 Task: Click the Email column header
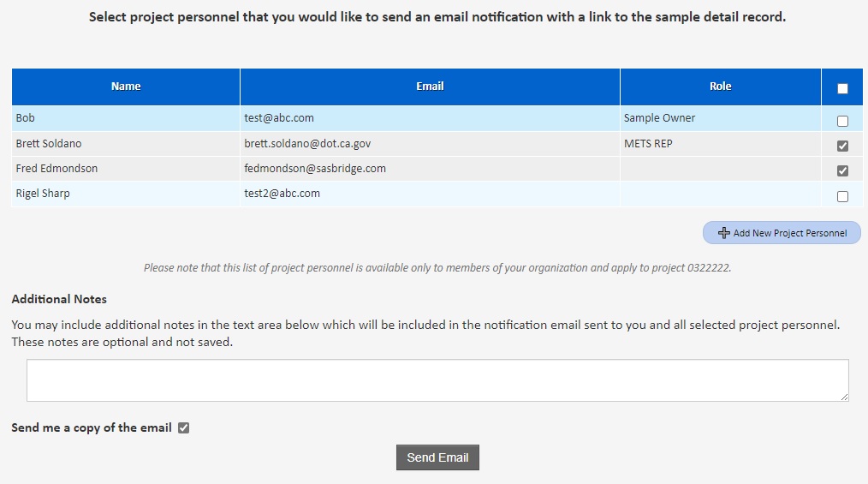pyautogui.click(x=430, y=87)
